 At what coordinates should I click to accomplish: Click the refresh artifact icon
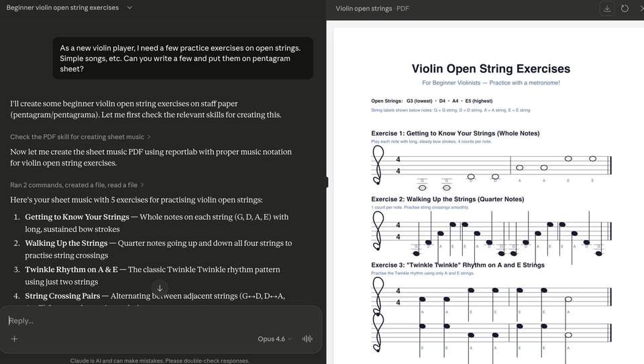click(625, 8)
